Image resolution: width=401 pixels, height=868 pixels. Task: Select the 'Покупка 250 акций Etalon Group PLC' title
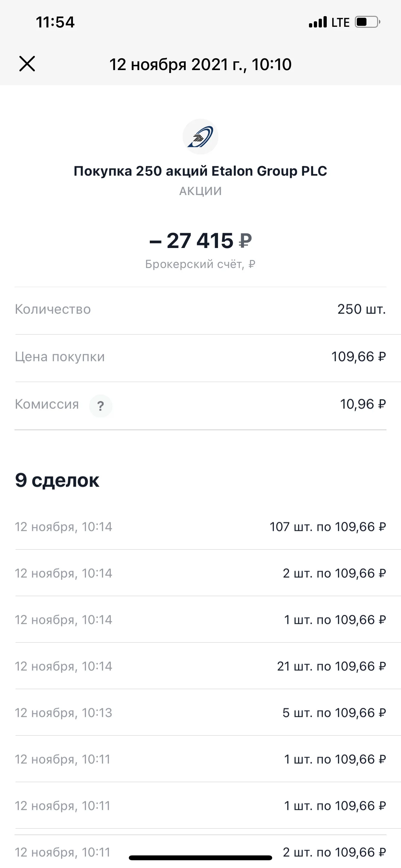(x=200, y=171)
